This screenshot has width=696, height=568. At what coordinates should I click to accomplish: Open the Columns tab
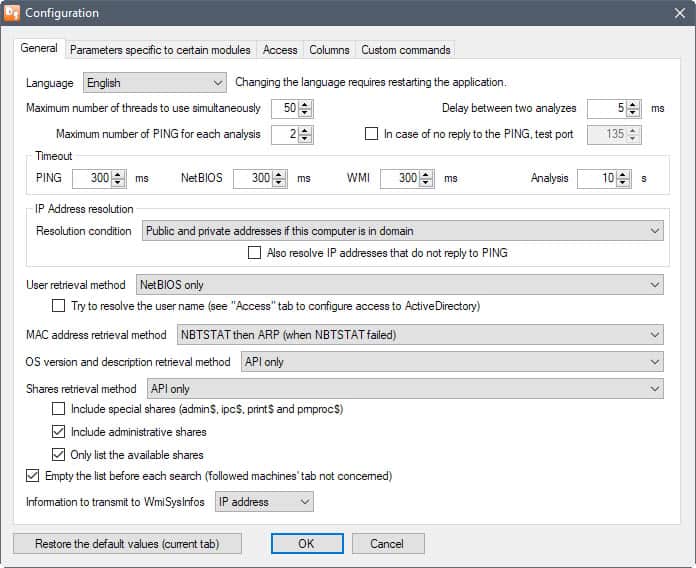point(329,50)
